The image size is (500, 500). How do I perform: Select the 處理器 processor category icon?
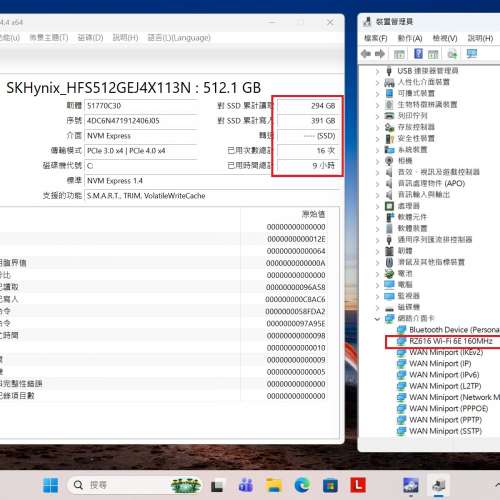point(389,206)
